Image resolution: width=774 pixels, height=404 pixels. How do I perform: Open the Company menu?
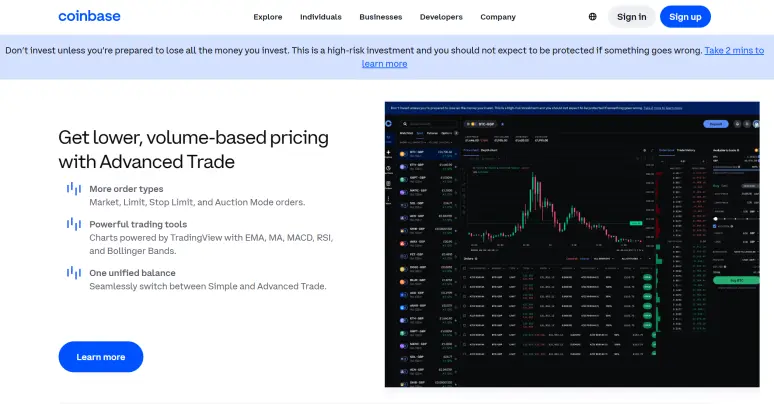pos(498,17)
